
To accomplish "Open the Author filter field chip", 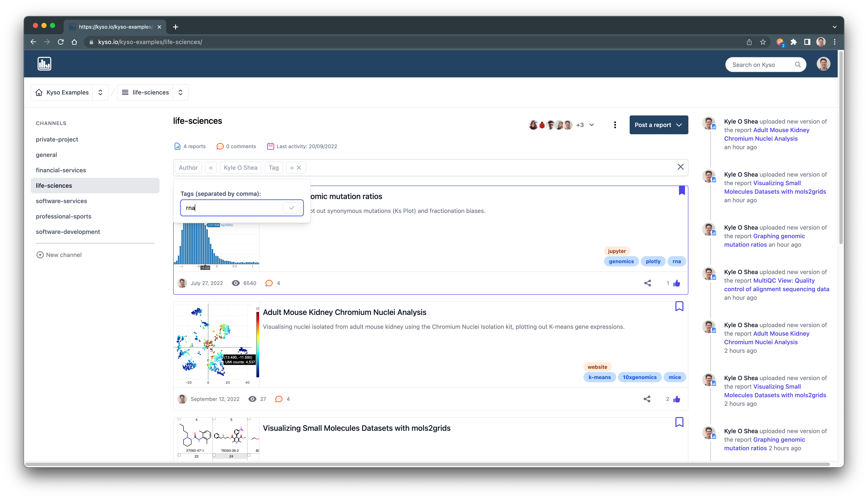I will click(188, 168).
